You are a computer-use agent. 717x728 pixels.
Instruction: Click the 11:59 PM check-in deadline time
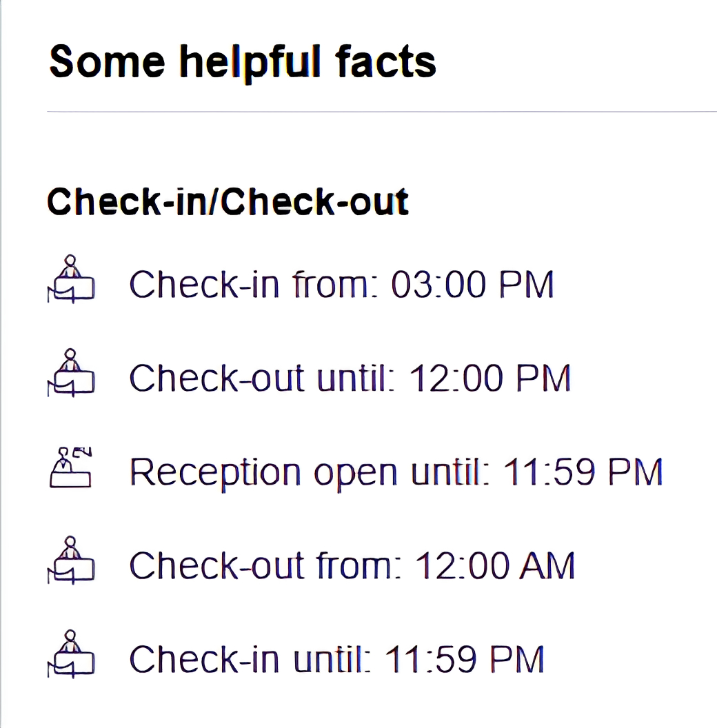(465, 659)
